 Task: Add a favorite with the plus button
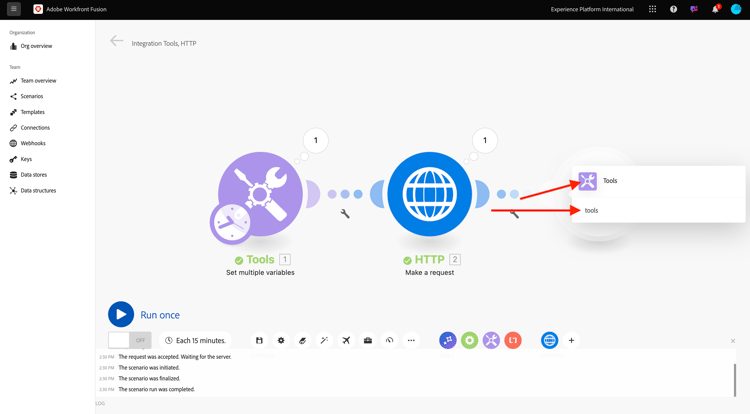pos(571,340)
